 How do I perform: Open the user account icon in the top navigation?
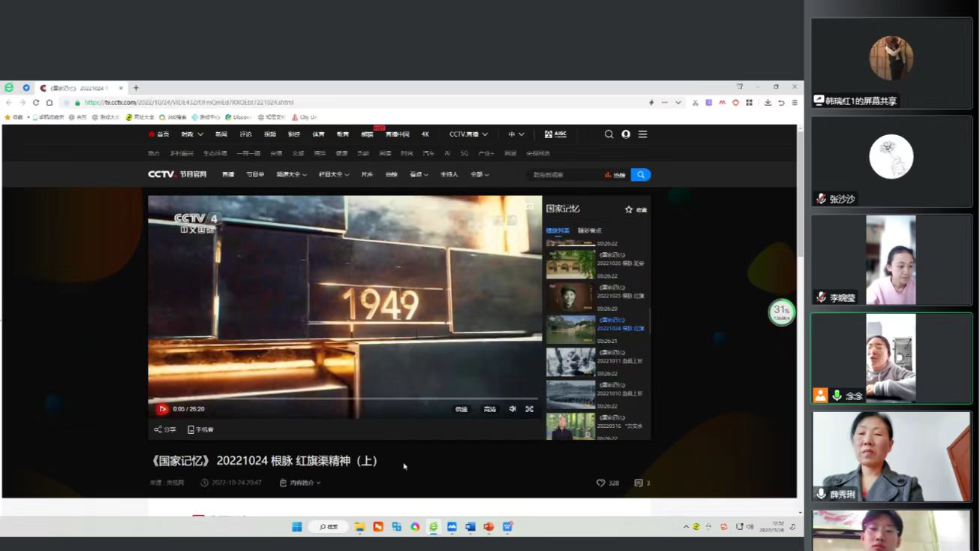tap(626, 134)
